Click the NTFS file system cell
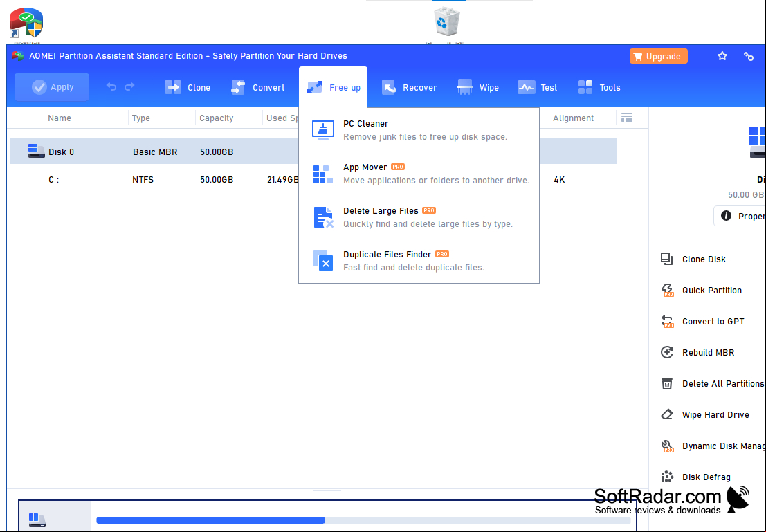 coord(143,180)
